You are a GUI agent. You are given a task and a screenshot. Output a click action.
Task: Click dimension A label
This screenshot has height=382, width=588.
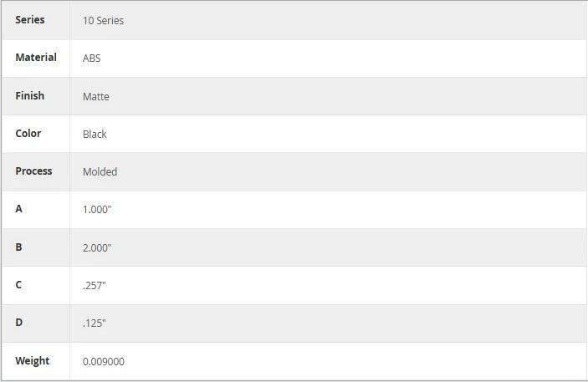pos(18,208)
